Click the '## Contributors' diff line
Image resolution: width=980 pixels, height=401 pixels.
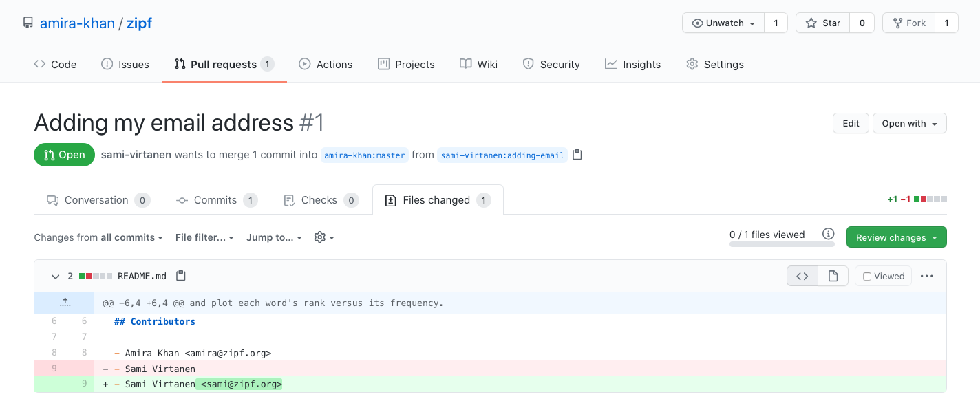click(155, 321)
